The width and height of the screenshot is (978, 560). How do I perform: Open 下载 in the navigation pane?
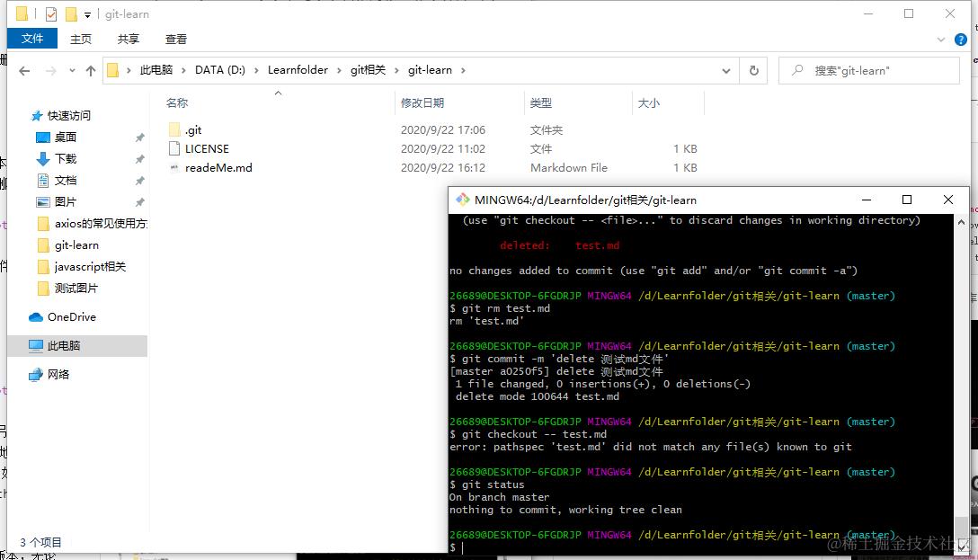(x=65, y=158)
